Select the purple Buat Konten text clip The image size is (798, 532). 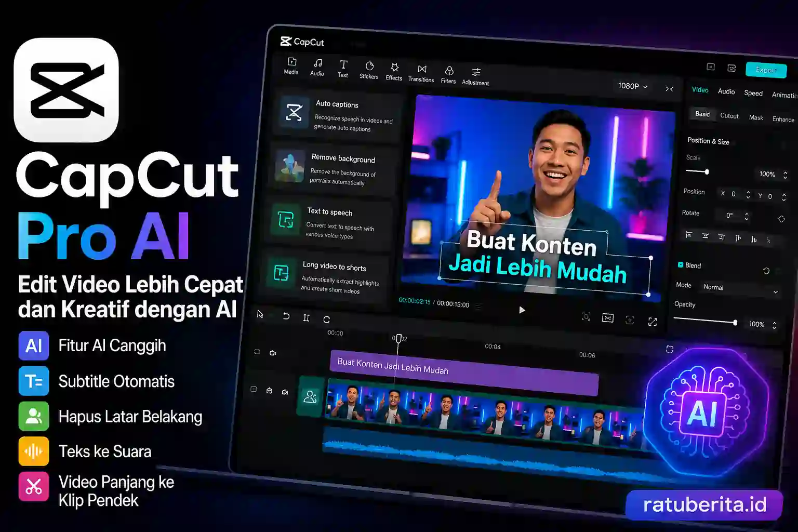(x=464, y=372)
